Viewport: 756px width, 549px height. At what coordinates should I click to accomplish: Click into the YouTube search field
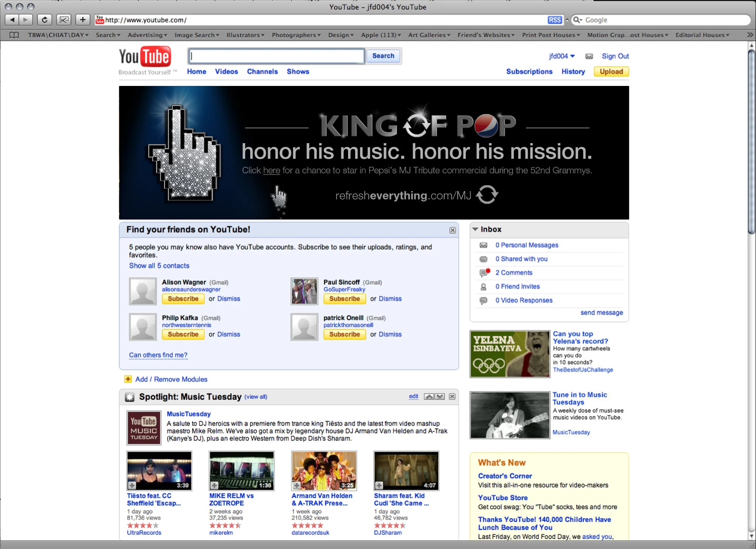click(x=277, y=56)
